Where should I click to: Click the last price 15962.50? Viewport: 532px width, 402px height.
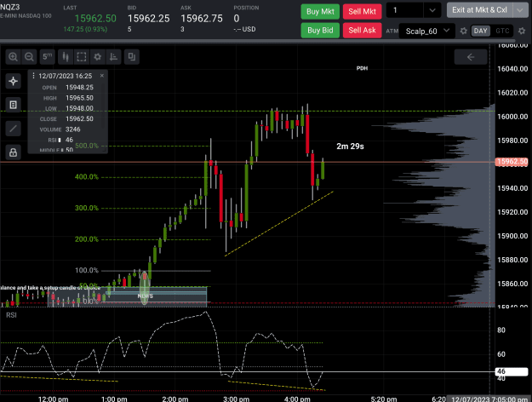(x=95, y=19)
